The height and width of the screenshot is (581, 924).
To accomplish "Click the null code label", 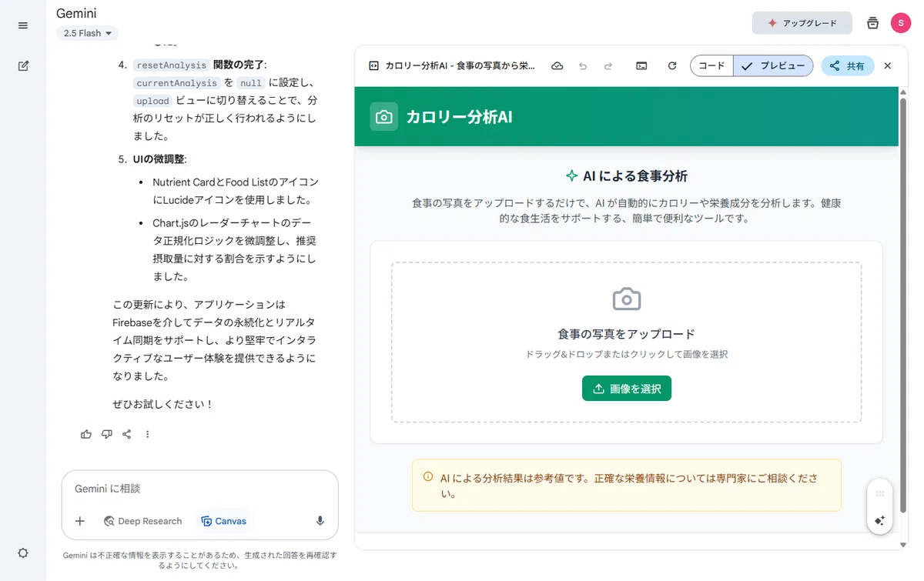I will pyautogui.click(x=251, y=83).
